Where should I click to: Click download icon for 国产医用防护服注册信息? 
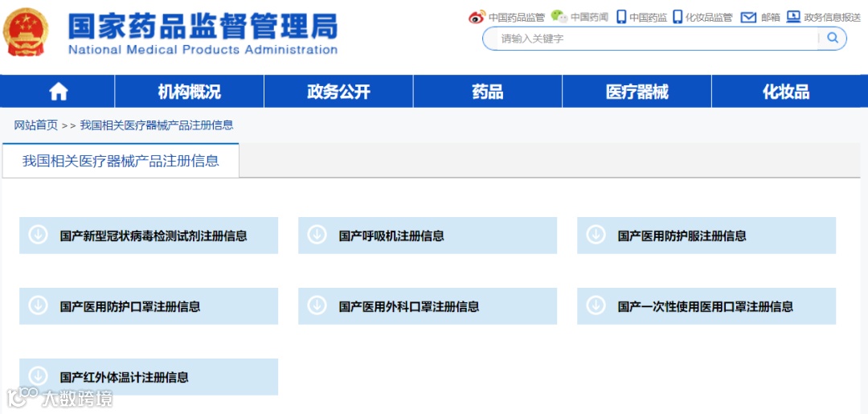(596, 236)
